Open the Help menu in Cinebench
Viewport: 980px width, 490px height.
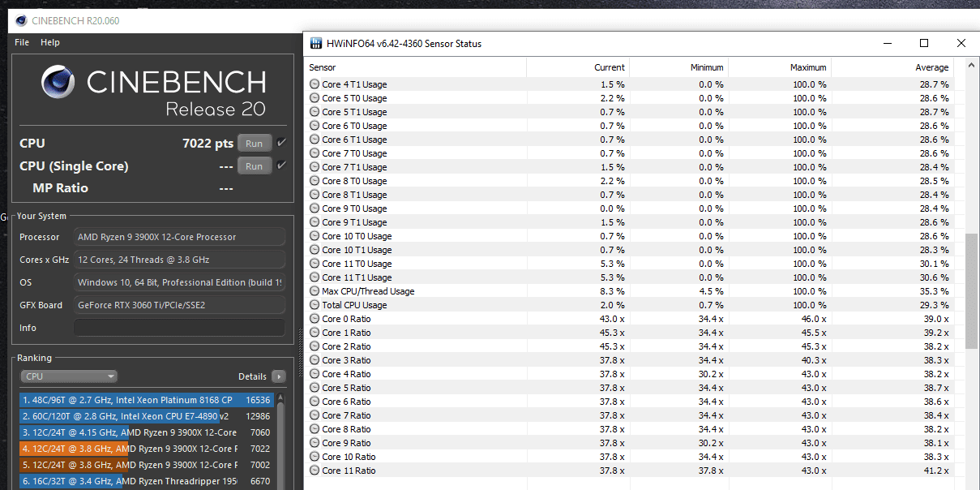tap(50, 42)
